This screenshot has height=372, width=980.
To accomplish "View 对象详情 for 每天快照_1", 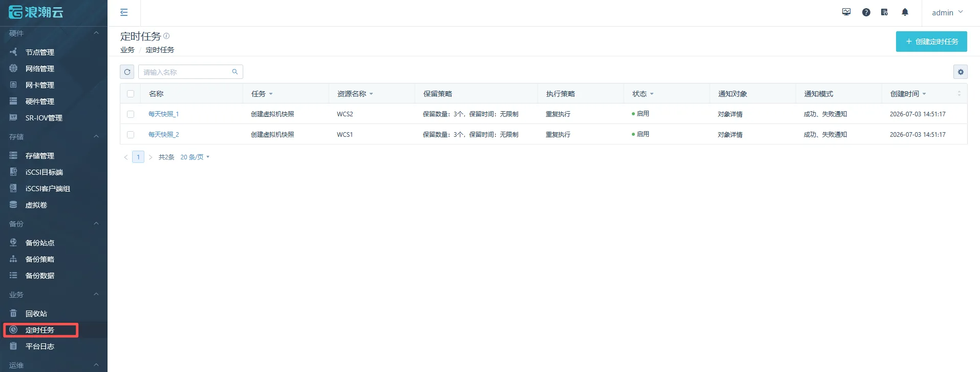I will coord(730,114).
